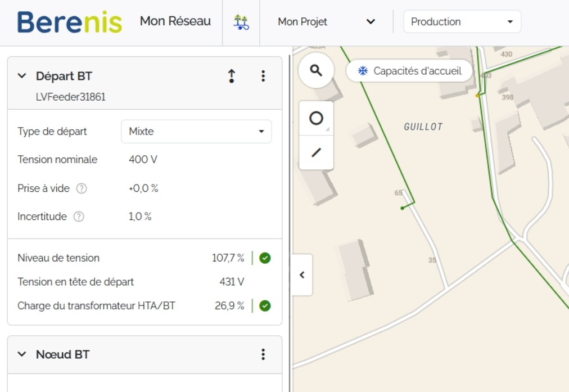
Task: Hide the side panel with arrow button
Action: (x=302, y=275)
